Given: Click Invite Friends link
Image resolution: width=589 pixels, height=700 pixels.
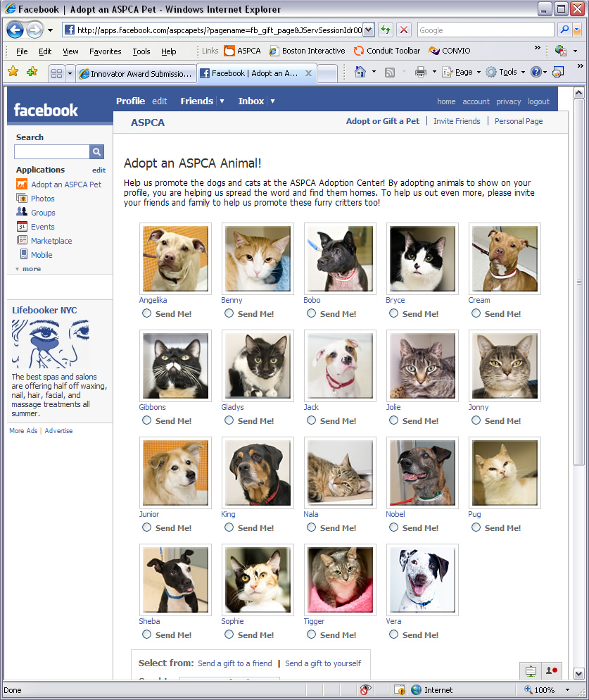Looking at the screenshot, I should (457, 121).
